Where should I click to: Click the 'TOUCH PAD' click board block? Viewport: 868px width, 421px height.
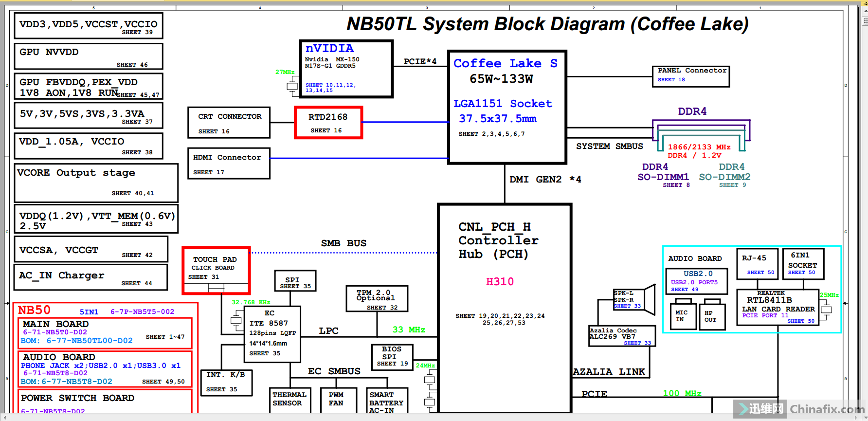click(216, 271)
